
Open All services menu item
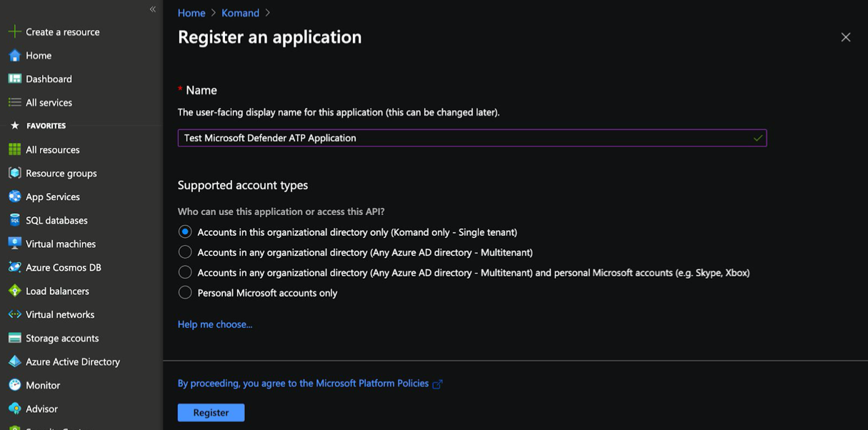[x=49, y=102]
